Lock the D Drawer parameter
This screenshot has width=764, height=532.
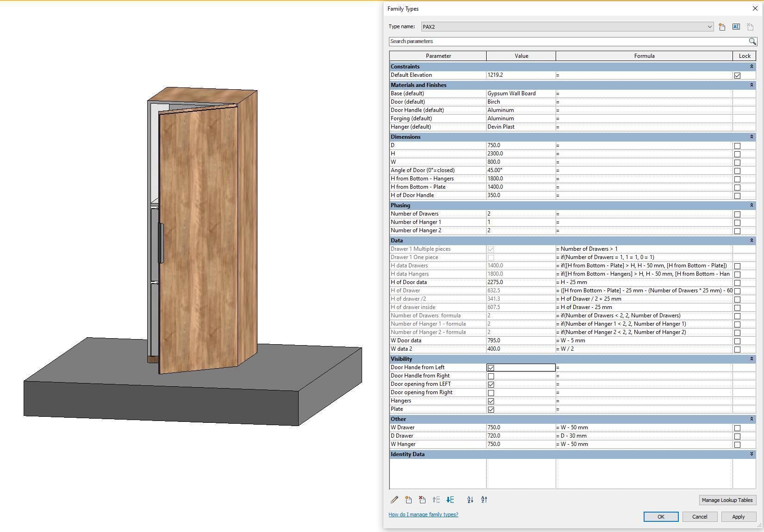tap(737, 436)
